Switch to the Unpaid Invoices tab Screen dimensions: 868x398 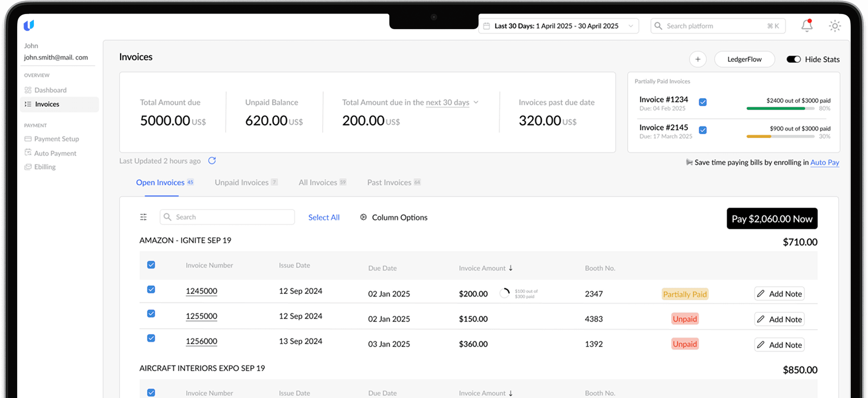coord(242,183)
